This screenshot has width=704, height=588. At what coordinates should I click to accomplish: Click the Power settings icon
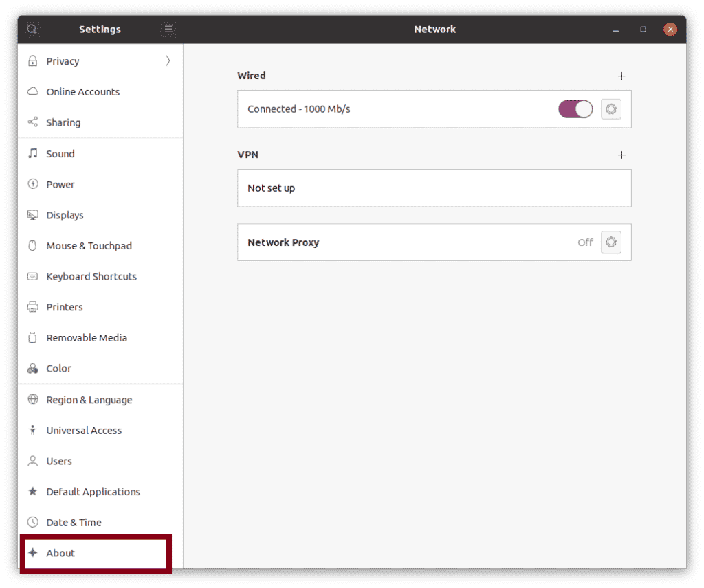pos(32,184)
